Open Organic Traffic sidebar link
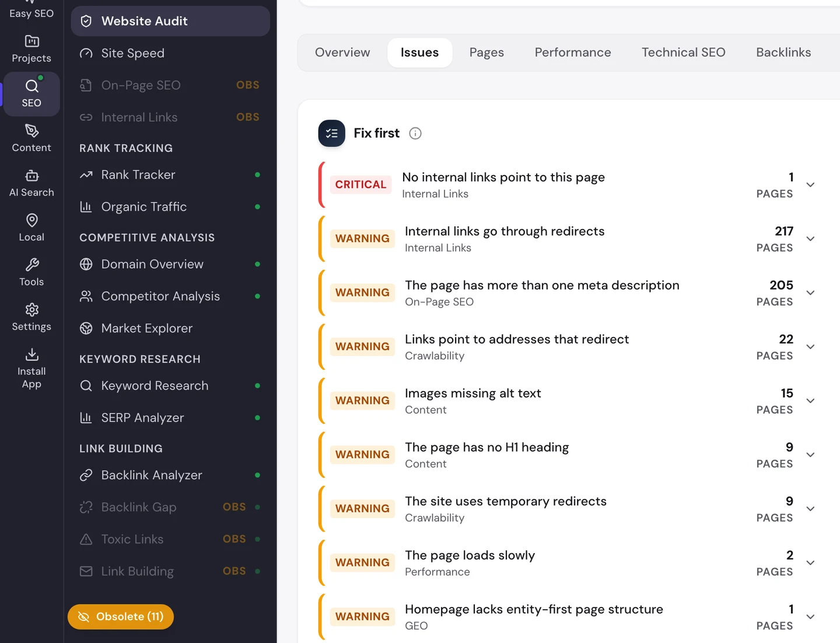840x643 pixels. 170,207
